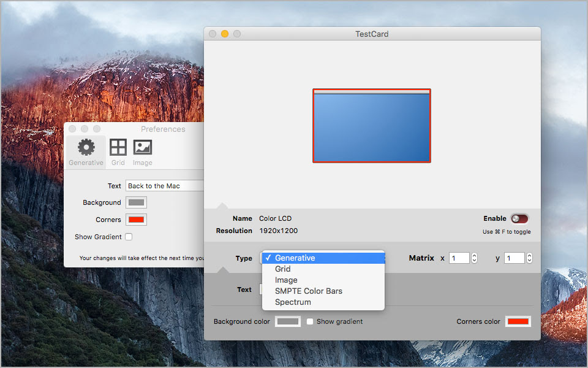Choose Image from the Type menu
588x368 pixels.
click(x=323, y=280)
